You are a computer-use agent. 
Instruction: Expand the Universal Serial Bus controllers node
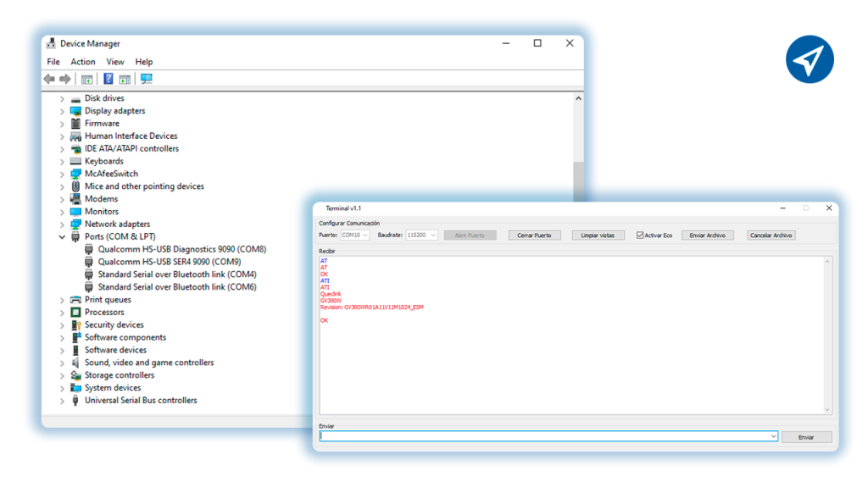(62, 401)
